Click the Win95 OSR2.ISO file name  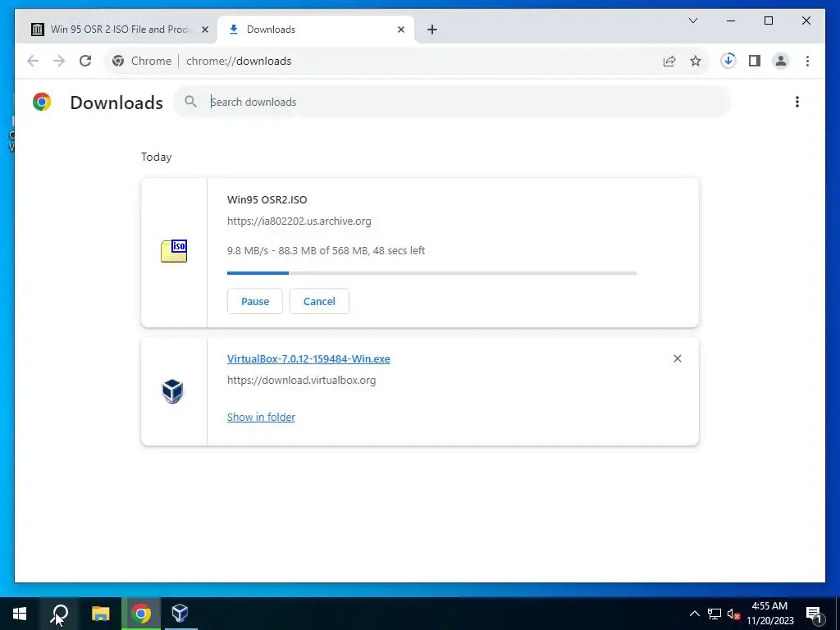pyautogui.click(x=267, y=200)
